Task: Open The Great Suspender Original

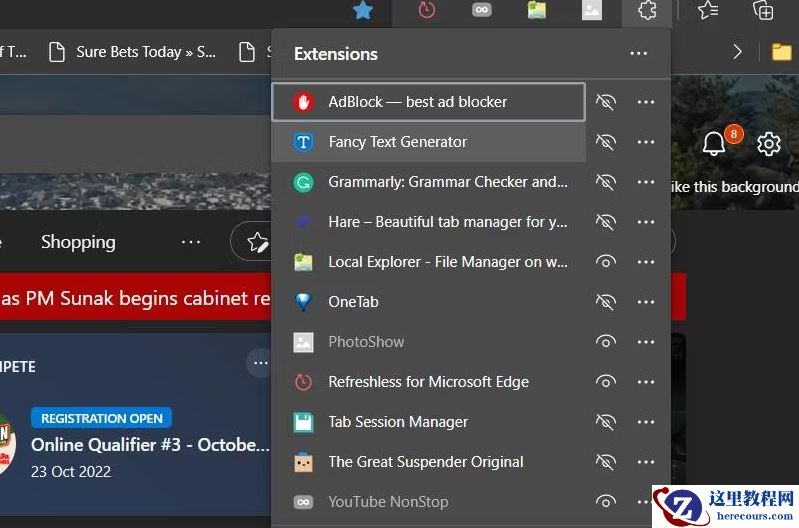Action: pyautogui.click(x=429, y=462)
